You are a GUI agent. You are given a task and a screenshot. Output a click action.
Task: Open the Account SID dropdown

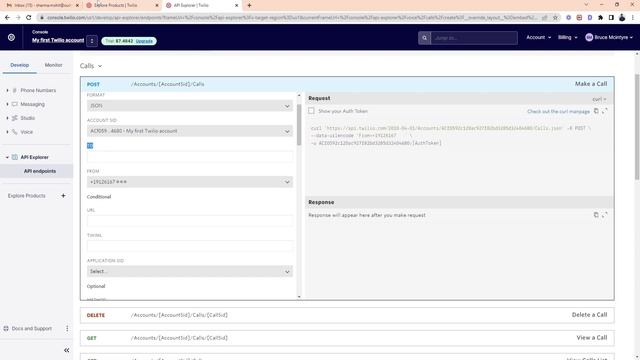(x=190, y=131)
